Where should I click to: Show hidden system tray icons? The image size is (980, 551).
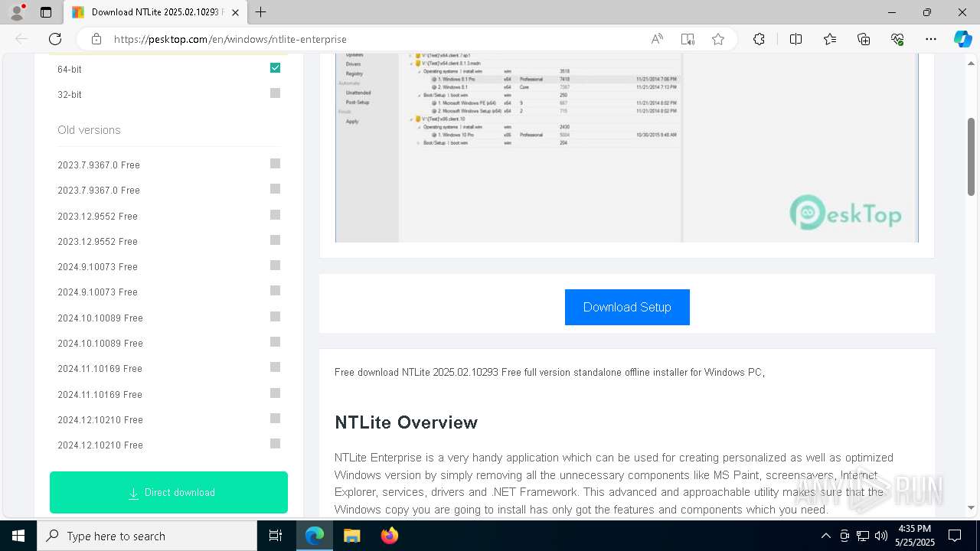825,536
